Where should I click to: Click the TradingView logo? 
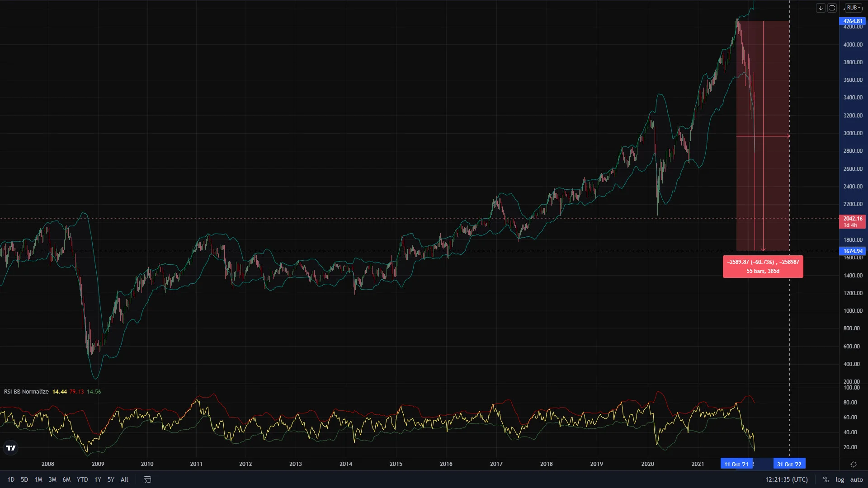point(10,448)
